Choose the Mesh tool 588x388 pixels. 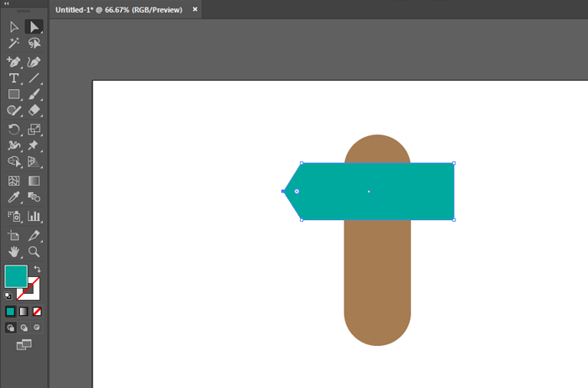pyautogui.click(x=14, y=181)
